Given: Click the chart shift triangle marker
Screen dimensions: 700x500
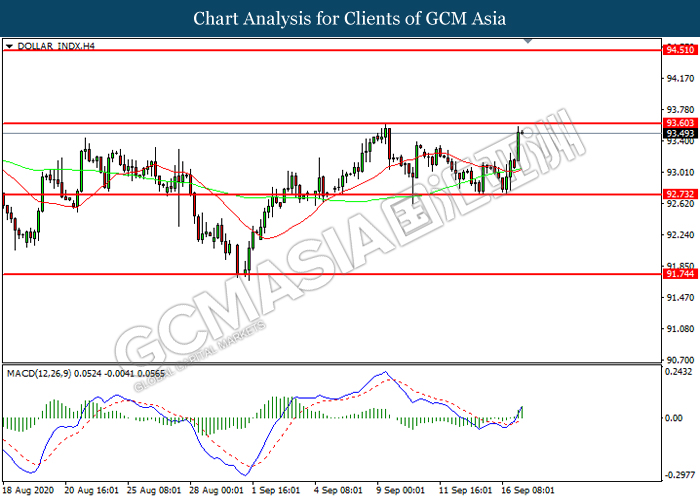Looking at the screenshot, I should coord(528,41).
